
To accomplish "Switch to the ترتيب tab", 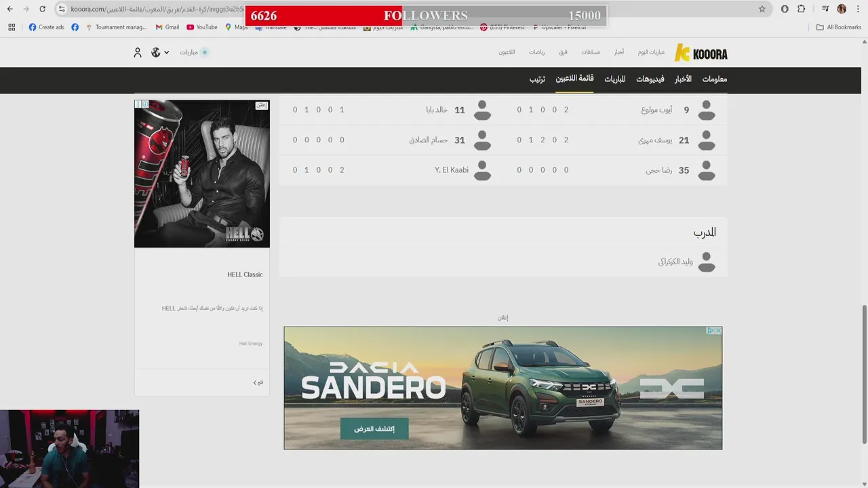I will coord(537,79).
